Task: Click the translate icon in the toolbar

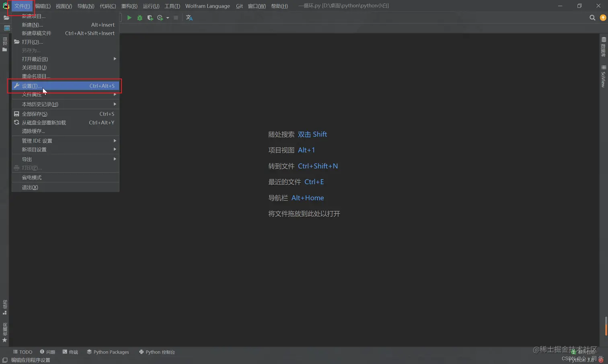Action: (x=189, y=18)
